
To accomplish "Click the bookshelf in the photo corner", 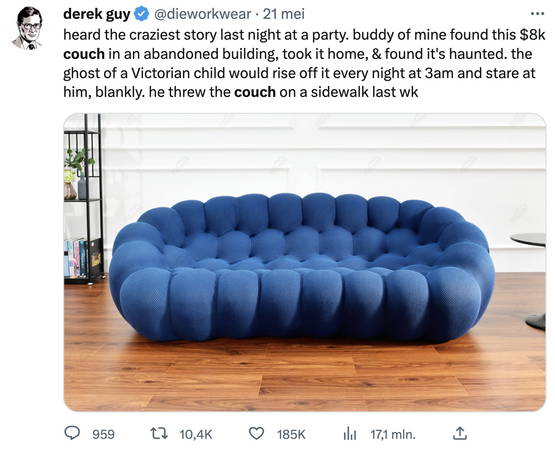I will click(x=84, y=199).
